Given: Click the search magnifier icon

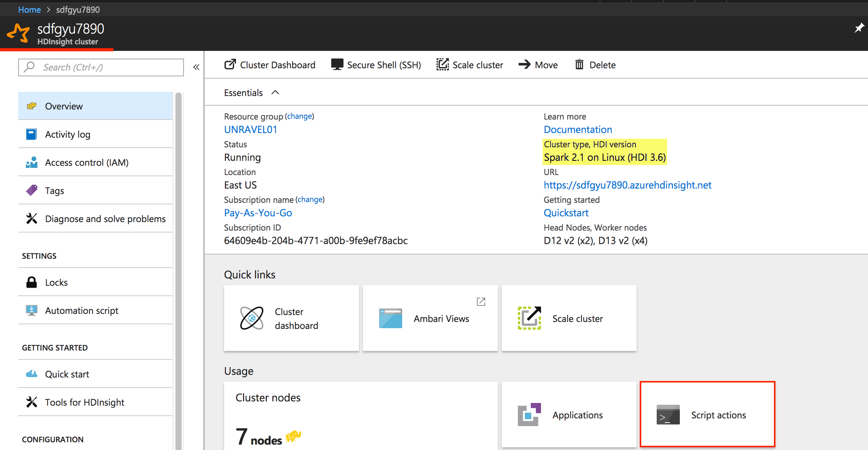Looking at the screenshot, I should (x=29, y=67).
